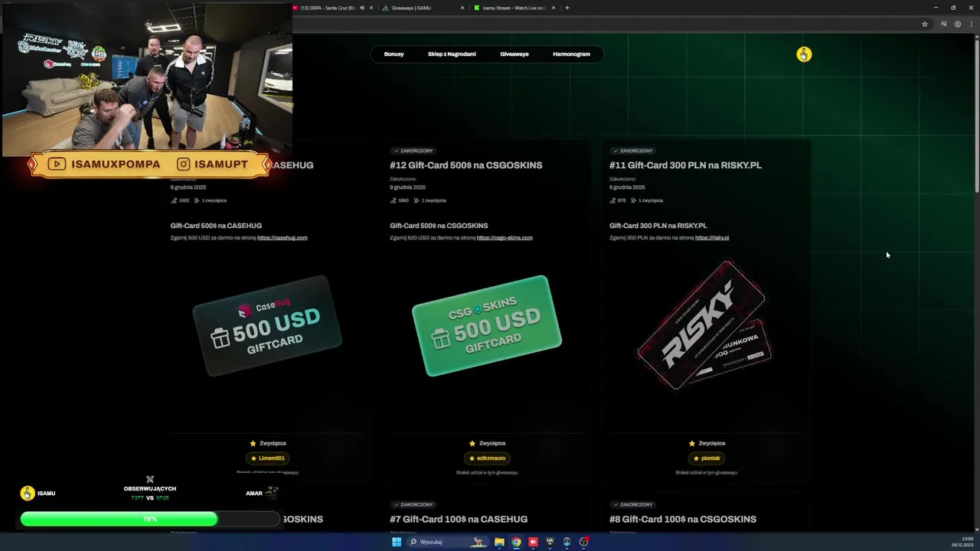Open a new browser tab
Screen dimensions: 980x551
pos(567,8)
